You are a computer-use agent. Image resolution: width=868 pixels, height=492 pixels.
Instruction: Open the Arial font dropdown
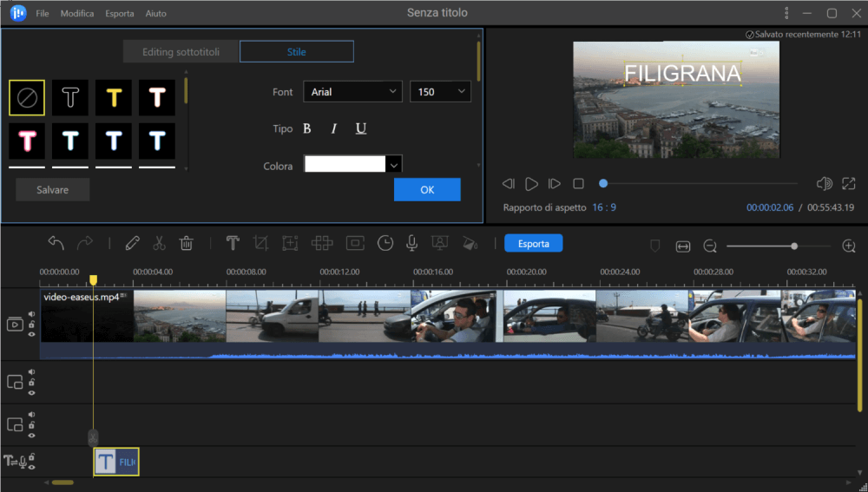(352, 92)
